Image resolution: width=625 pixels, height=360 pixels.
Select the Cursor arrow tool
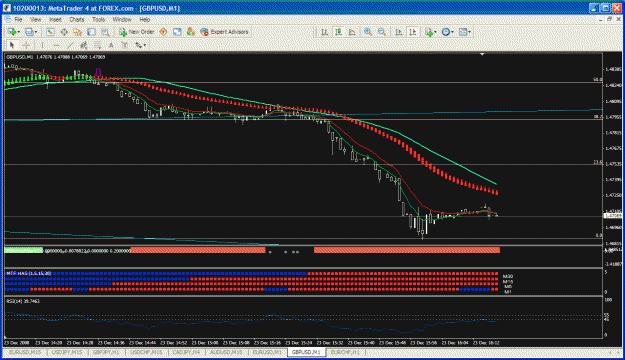coord(12,45)
